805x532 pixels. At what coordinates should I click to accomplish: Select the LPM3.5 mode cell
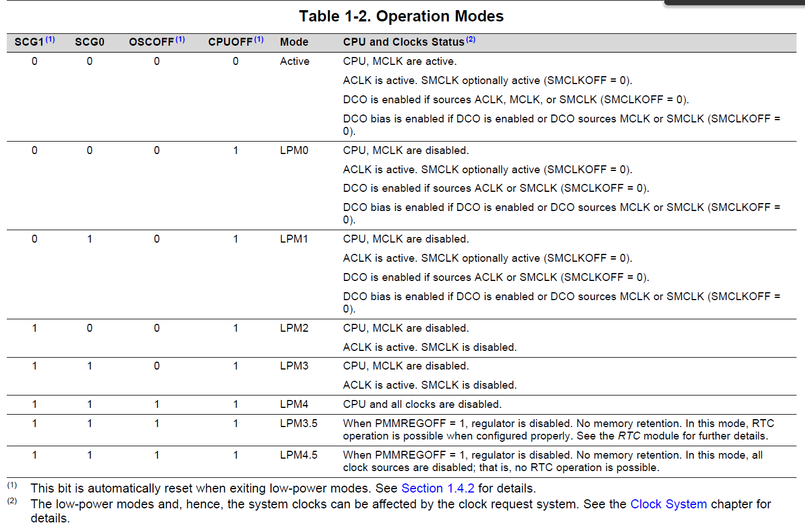[x=299, y=424]
